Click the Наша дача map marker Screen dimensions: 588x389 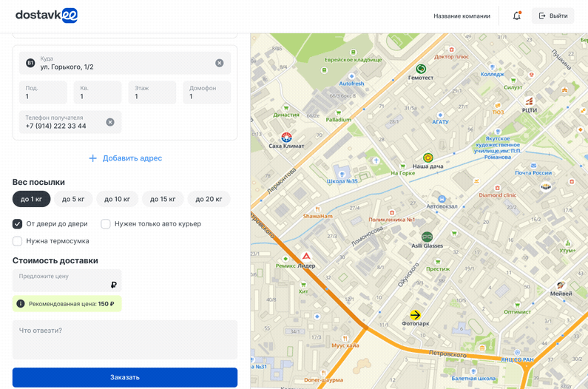pyautogui.click(x=428, y=158)
